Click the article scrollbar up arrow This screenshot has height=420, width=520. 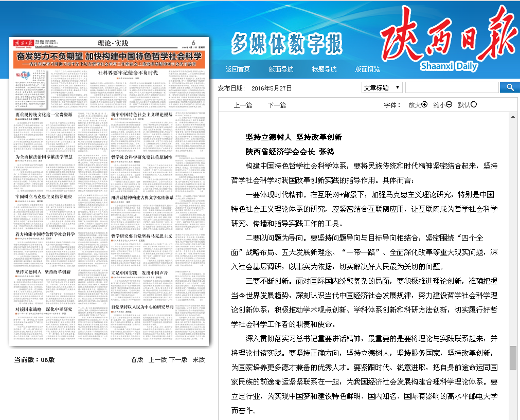tap(513, 117)
